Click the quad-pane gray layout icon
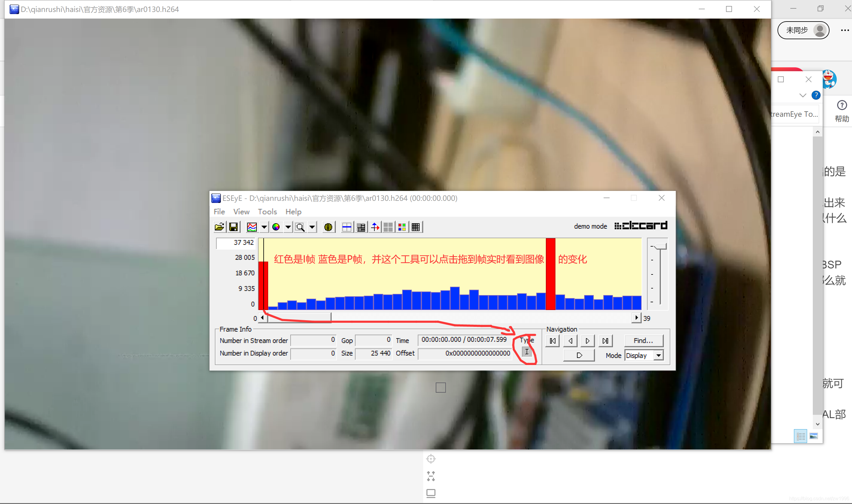 388,227
